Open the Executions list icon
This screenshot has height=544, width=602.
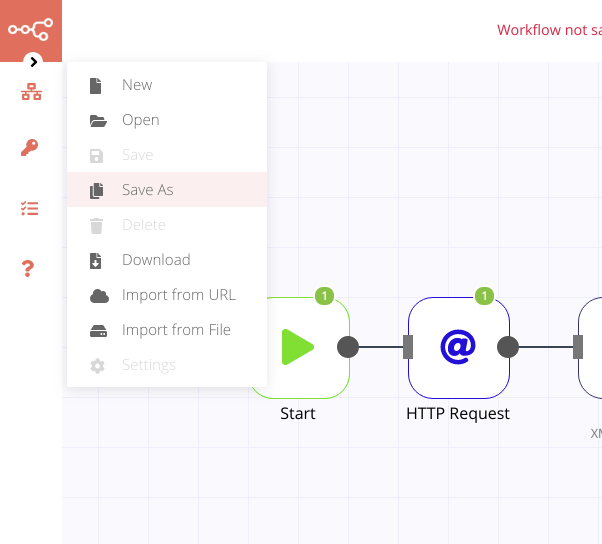pyautogui.click(x=30, y=208)
